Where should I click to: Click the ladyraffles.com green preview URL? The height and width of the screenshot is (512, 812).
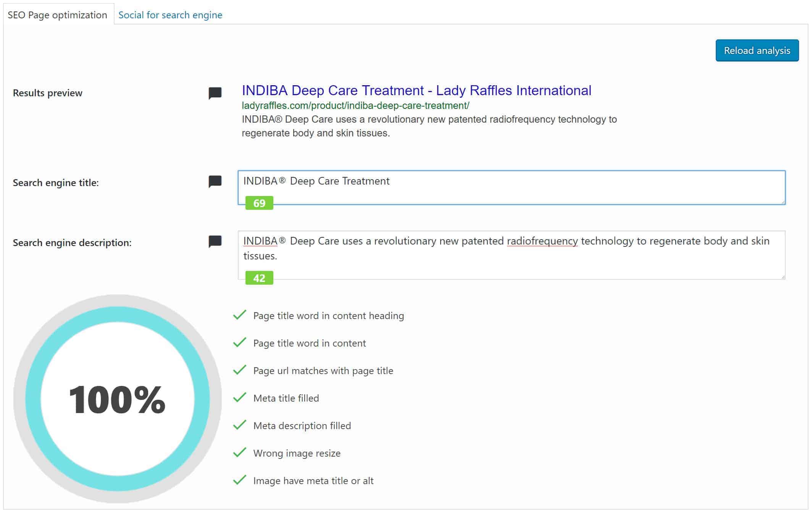click(x=355, y=105)
